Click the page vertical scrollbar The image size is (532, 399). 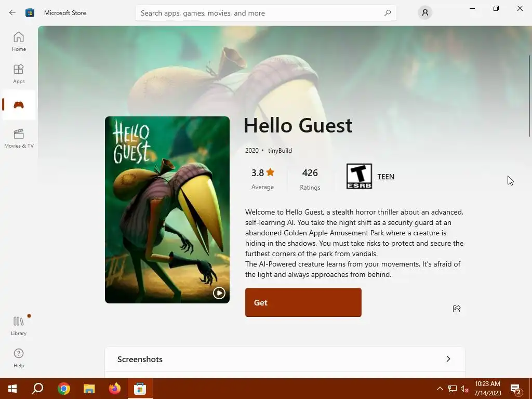click(529, 96)
